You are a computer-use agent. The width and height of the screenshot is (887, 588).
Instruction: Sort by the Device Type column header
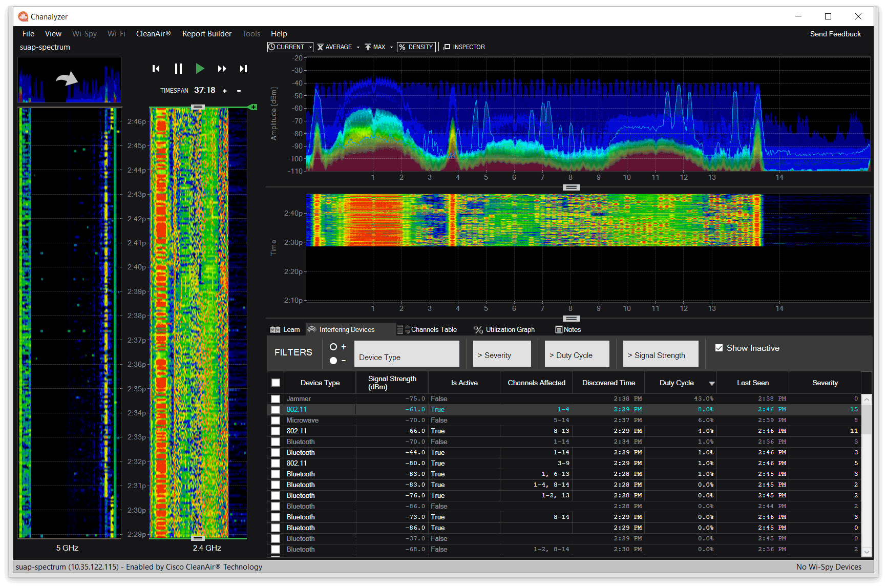pos(320,383)
